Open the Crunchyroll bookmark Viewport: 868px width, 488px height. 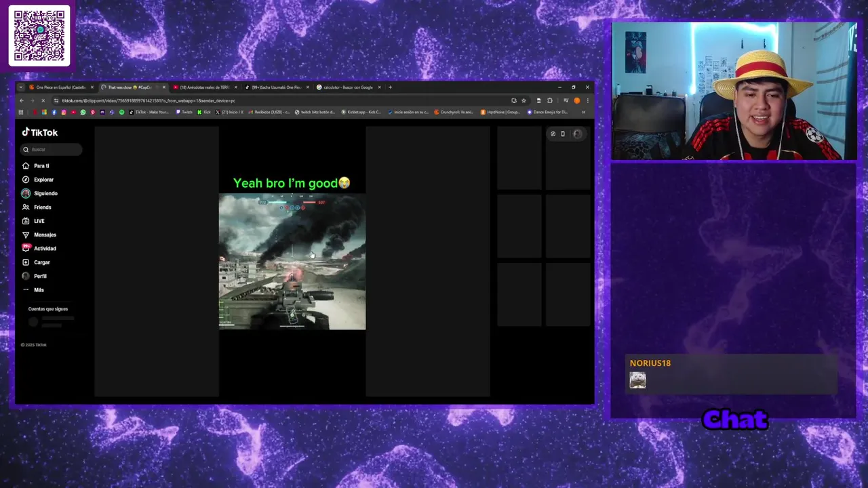pos(454,112)
